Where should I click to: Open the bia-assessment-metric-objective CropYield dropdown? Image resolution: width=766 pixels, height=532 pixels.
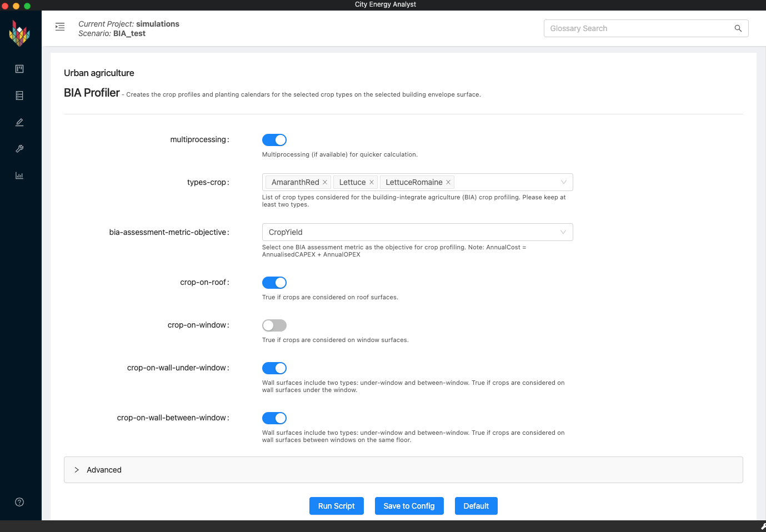[417, 232]
